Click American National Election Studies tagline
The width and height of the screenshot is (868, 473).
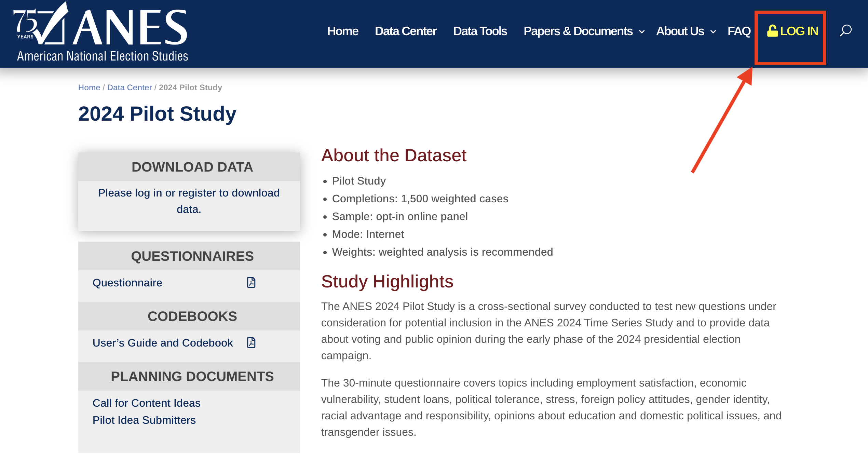103,56
